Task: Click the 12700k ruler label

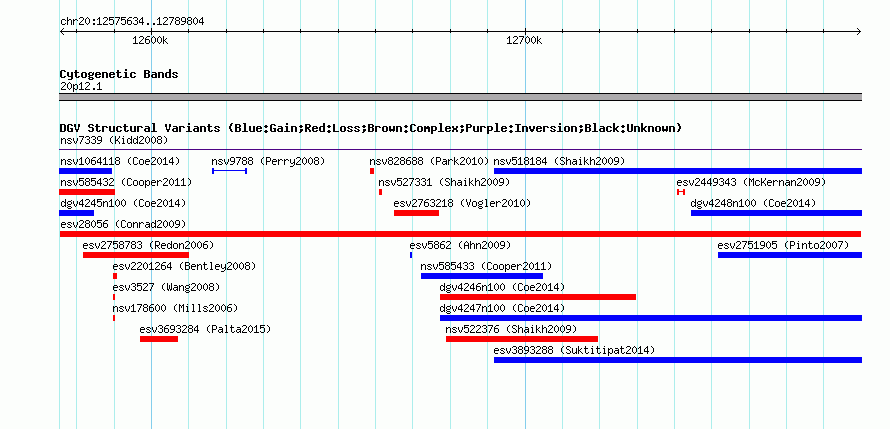Action: pos(524,41)
